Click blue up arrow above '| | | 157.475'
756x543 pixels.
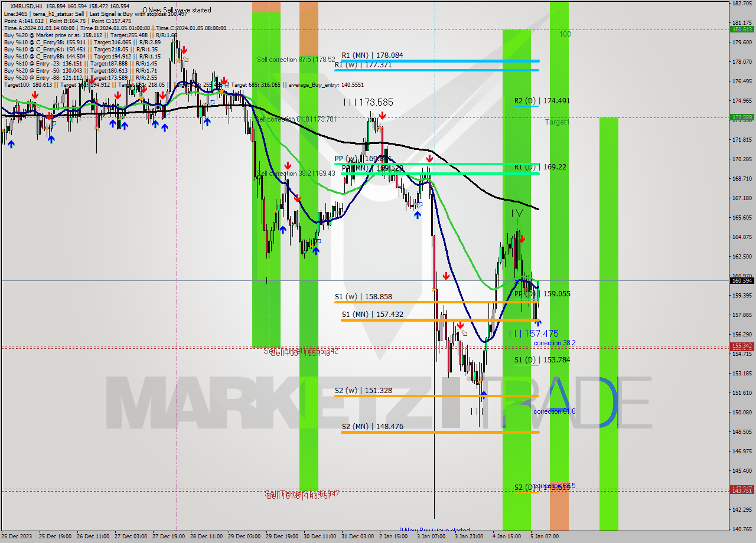click(x=537, y=323)
